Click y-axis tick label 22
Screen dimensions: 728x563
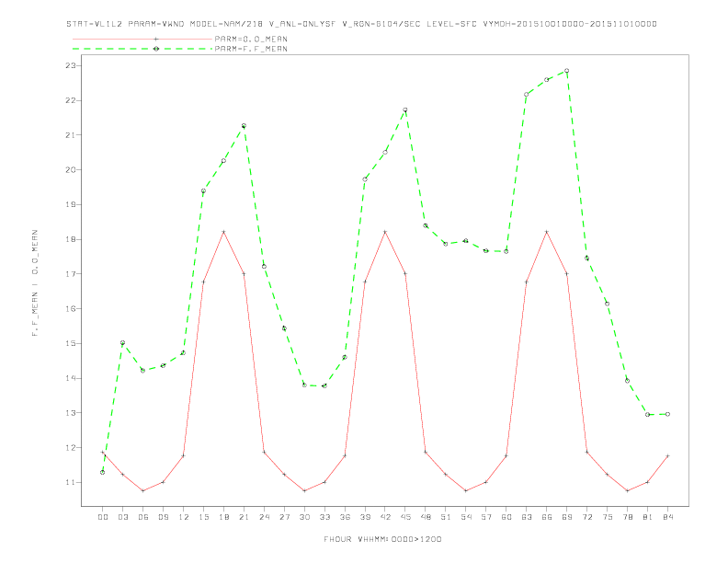(x=70, y=100)
